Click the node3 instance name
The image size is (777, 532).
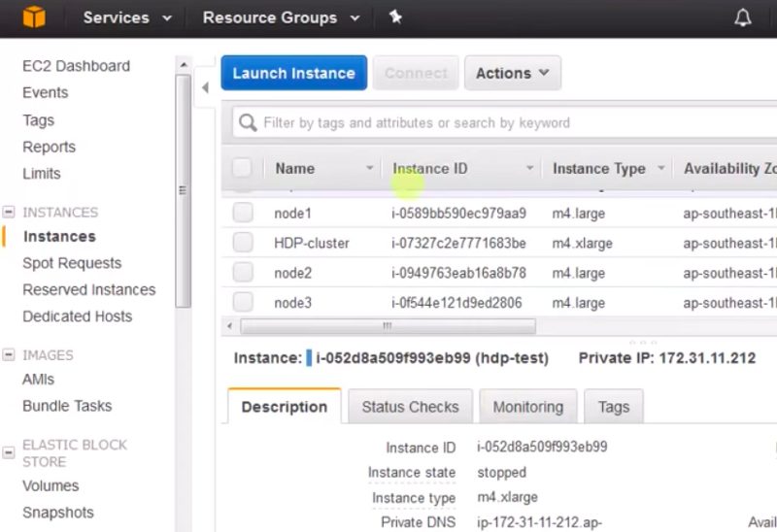(x=293, y=302)
